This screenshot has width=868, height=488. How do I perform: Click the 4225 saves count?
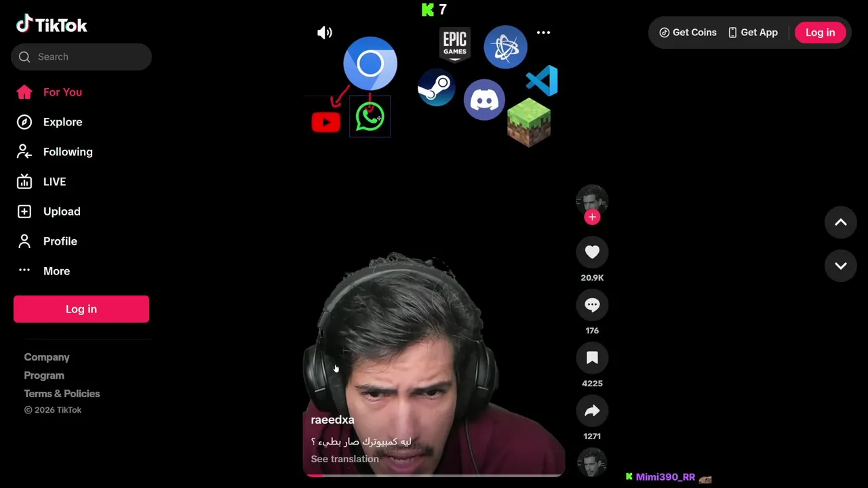pos(592,384)
